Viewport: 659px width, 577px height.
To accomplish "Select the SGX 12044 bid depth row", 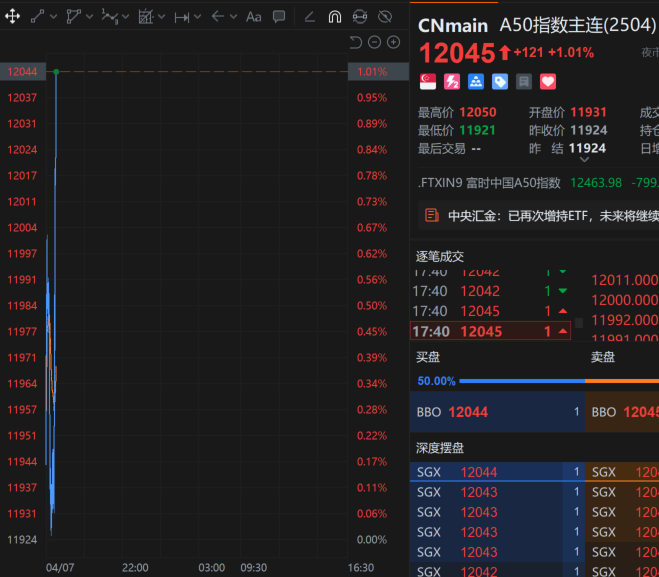I will (497, 472).
